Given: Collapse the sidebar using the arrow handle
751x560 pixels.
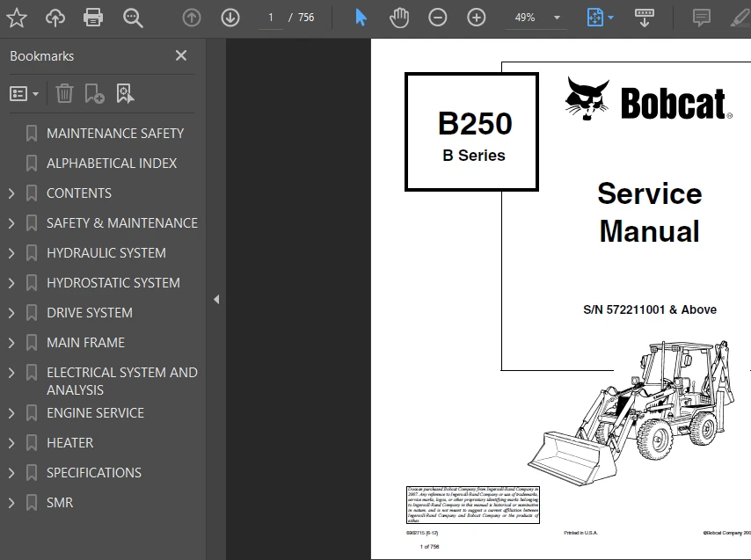Looking at the screenshot, I should (216, 299).
